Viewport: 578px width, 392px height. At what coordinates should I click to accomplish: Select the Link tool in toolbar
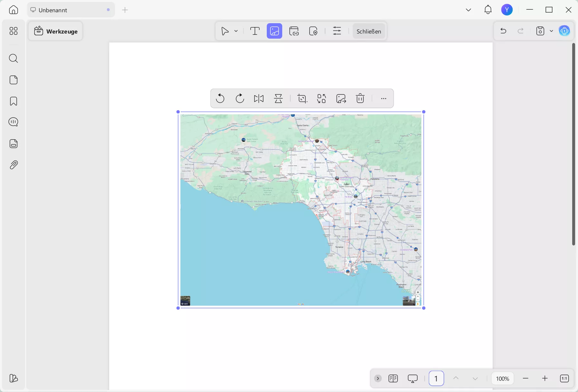294,31
